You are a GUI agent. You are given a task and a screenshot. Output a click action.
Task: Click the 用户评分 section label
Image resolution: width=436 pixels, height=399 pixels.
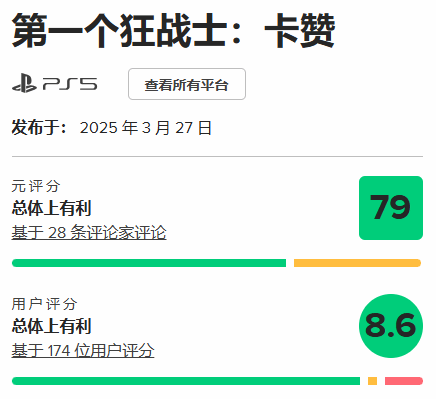[44, 304]
